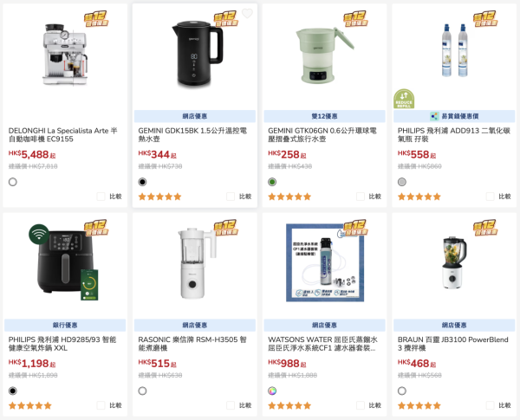Click the star rating under Philips HD9285/93

click(30, 405)
